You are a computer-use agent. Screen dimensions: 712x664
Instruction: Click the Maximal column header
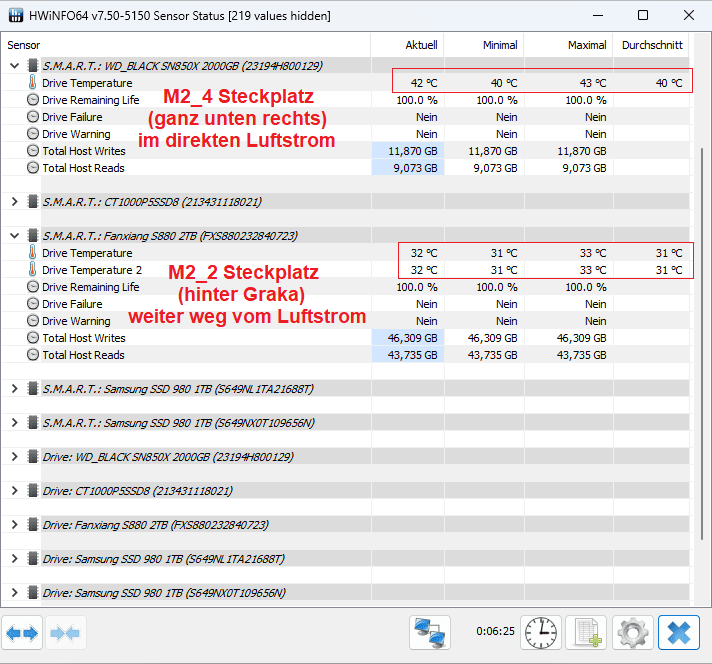pyautogui.click(x=568, y=45)
